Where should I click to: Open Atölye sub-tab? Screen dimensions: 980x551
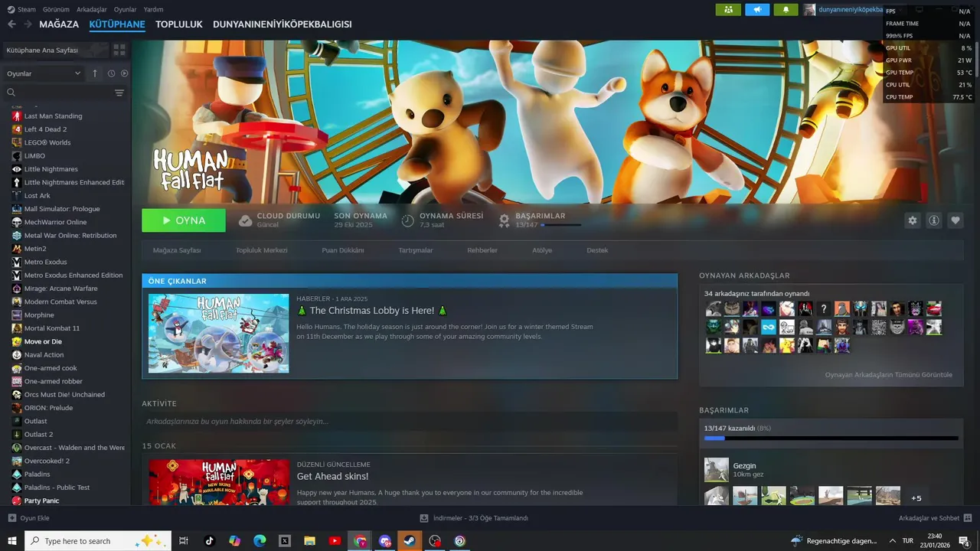coord(542,250)
